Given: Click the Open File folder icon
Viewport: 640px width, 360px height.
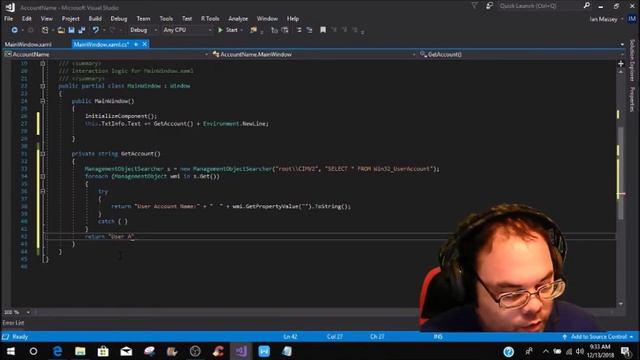Looking at the screenshot, I should (61, 30).
